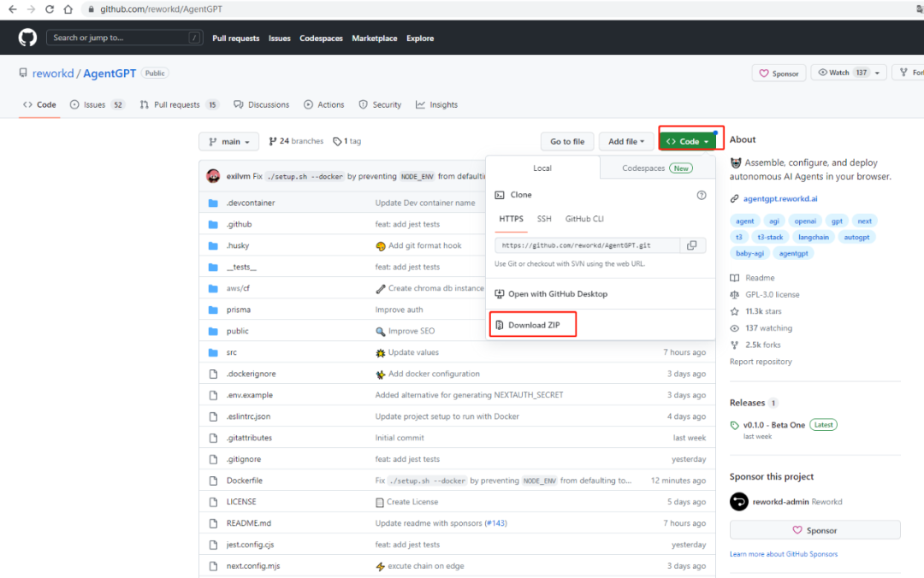Open the agentgpt.reworkd.ai link
This screenshot has height=578, width=924.
click(780, 199)
